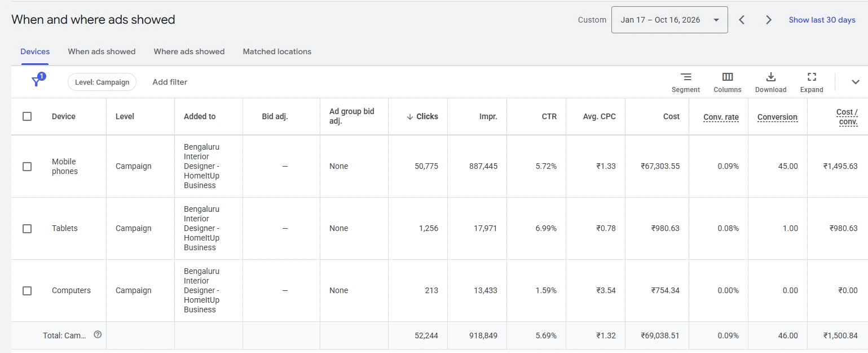
Task: Select the Computers row checkbox
Action: pos(27,291)
